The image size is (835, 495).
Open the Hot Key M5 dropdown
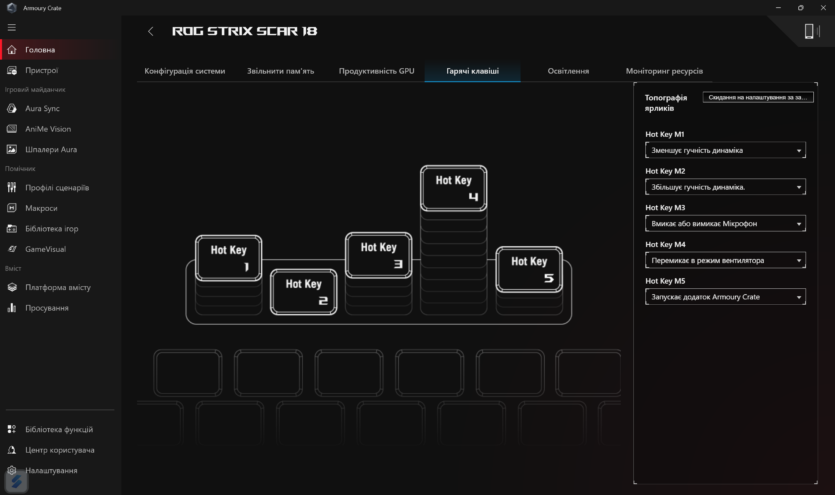[725, 297]
